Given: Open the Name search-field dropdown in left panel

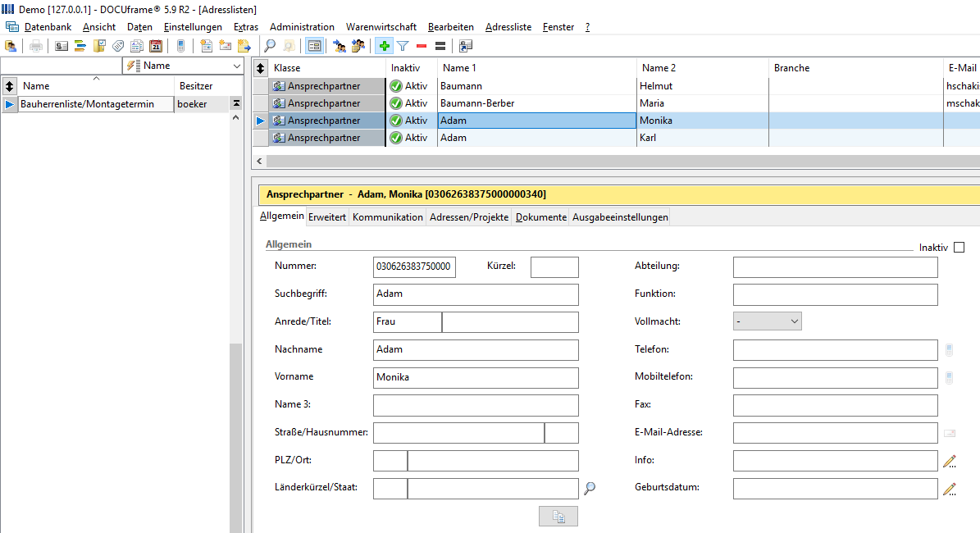Looking at the screenshot, I should coord(236,66).
